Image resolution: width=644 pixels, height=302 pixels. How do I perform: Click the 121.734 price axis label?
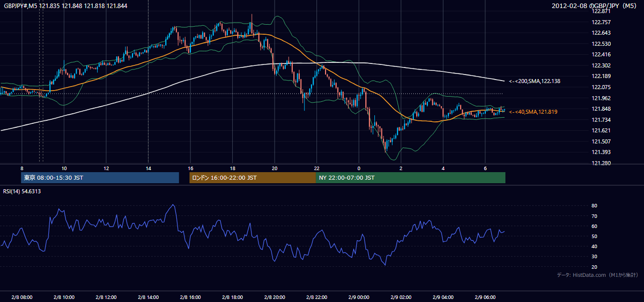pyautogui.click(x=601, y=120)
